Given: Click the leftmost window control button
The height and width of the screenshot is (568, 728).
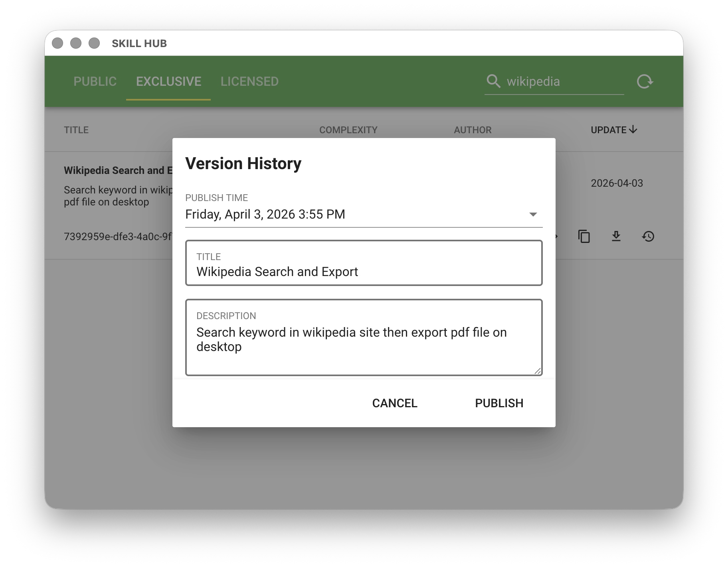Looking at the screenshot, I should click(57, 43).
